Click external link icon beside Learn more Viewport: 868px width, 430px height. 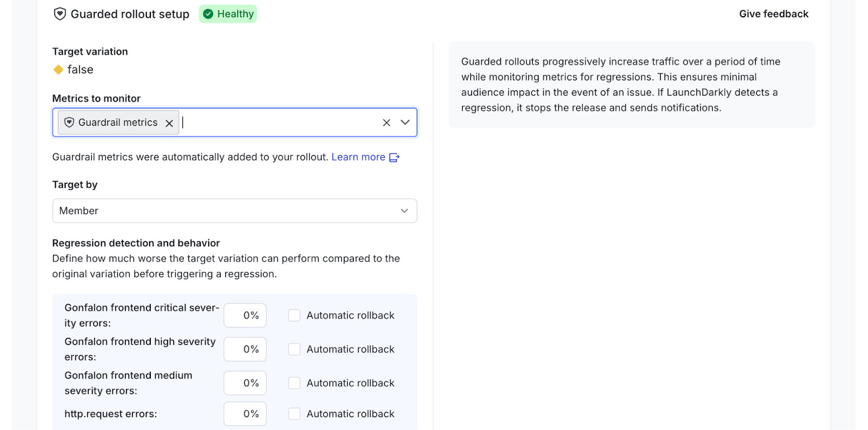(x=394, y=157)
